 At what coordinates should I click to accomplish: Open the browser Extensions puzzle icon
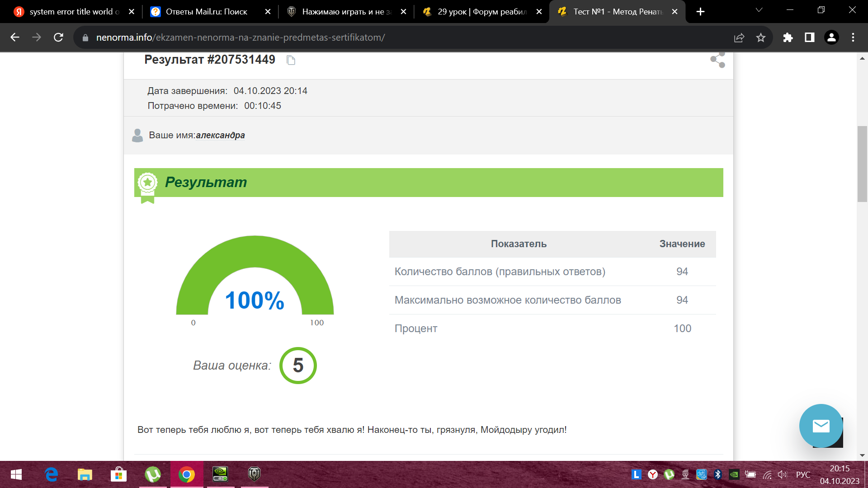pos(788,38)
